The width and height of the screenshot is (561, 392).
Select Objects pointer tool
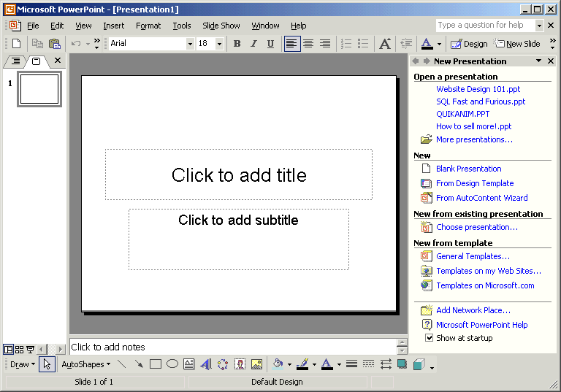47,364
